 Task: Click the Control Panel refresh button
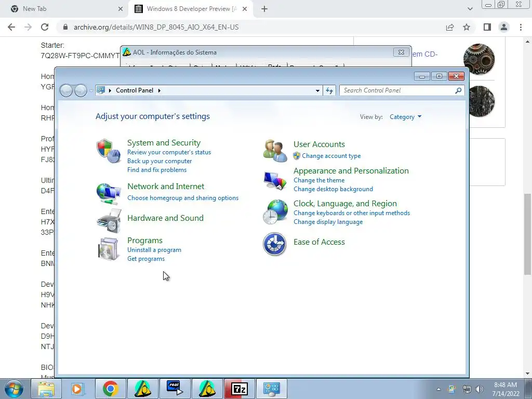click(x=329, y=90)
